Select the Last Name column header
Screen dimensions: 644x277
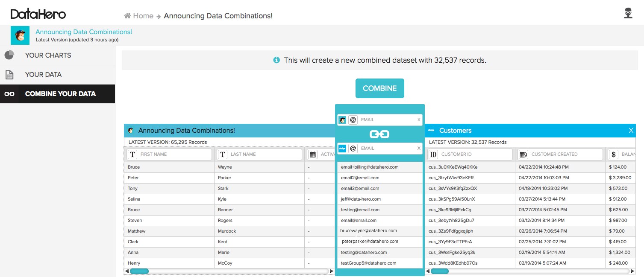click(259, 155)
